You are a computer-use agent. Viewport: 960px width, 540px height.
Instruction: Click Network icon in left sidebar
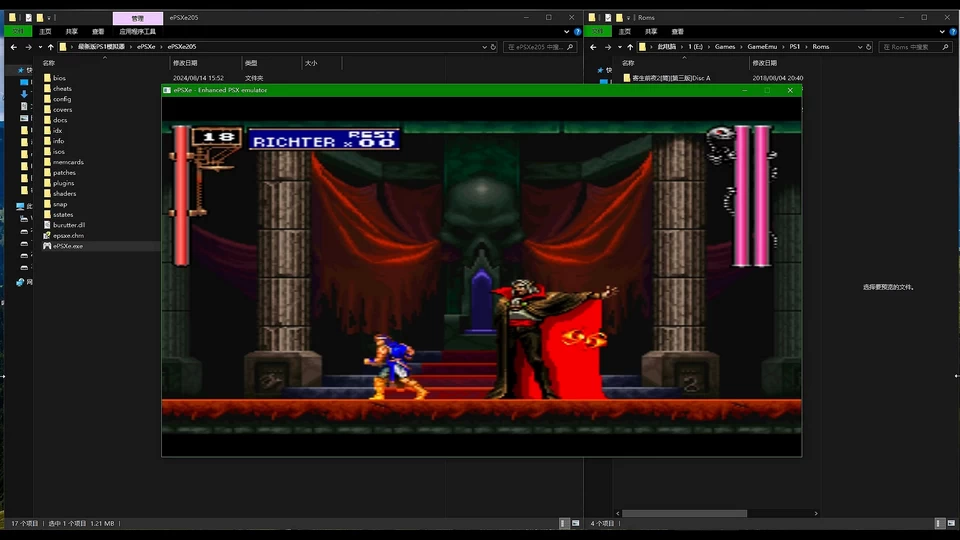click(20, 282)
